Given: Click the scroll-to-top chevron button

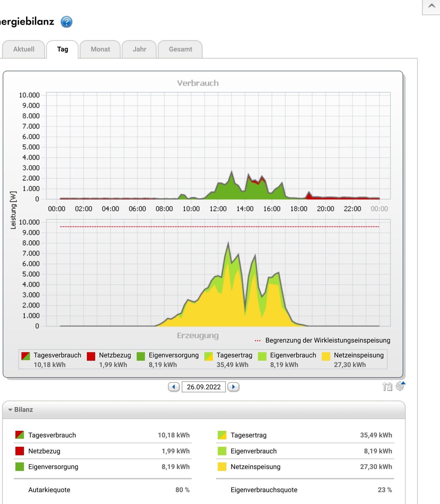Looking at the screenshot, I should click(x=431, y=7).
